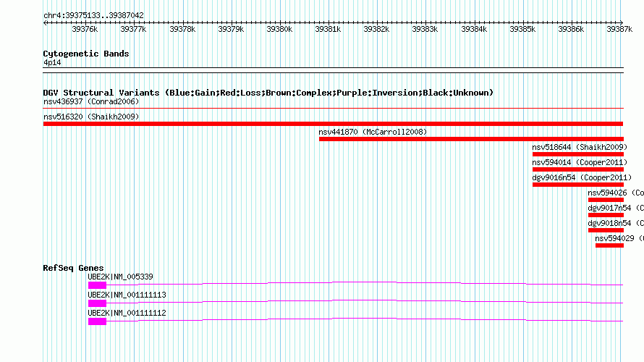Click the thick red bar of nsv516320
Viewport: 644px width, 362px height.
pos(333,124)
